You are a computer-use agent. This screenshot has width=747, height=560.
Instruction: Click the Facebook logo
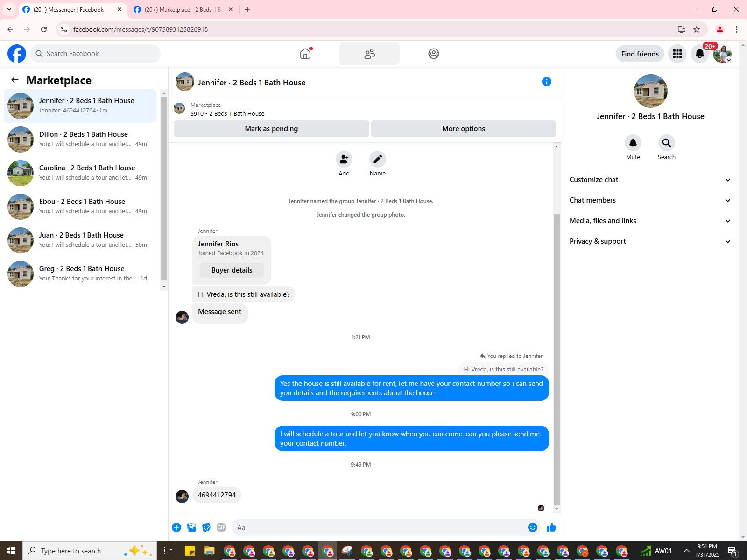17,54
